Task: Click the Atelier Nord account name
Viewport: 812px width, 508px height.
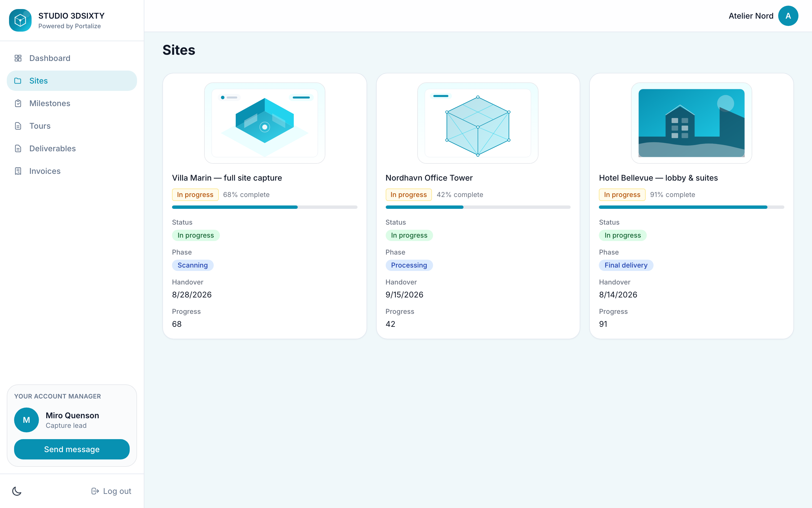Action: [751, 16]
